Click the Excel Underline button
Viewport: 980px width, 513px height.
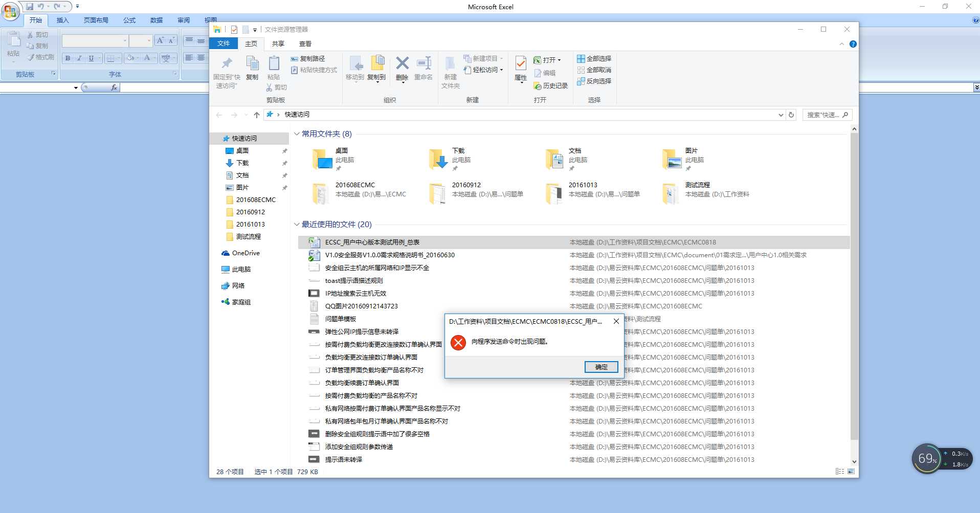point(91,58)
